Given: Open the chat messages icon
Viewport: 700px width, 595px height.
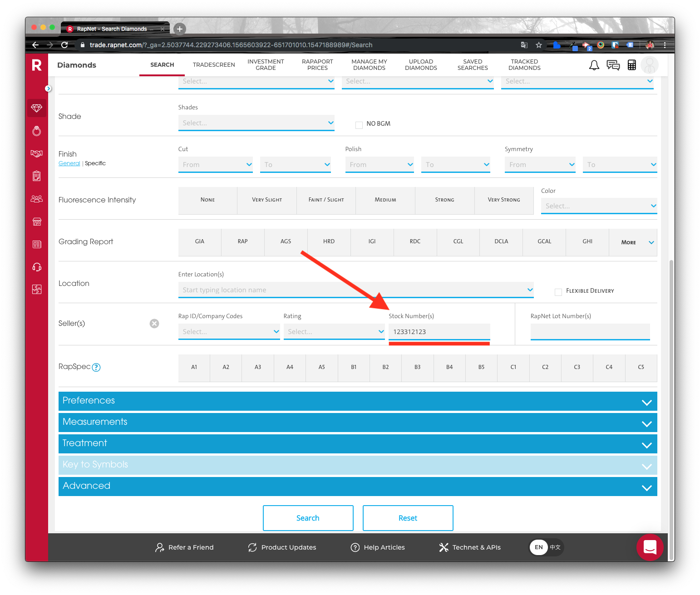Looking at the screenshot, I should tap(613, 65).
